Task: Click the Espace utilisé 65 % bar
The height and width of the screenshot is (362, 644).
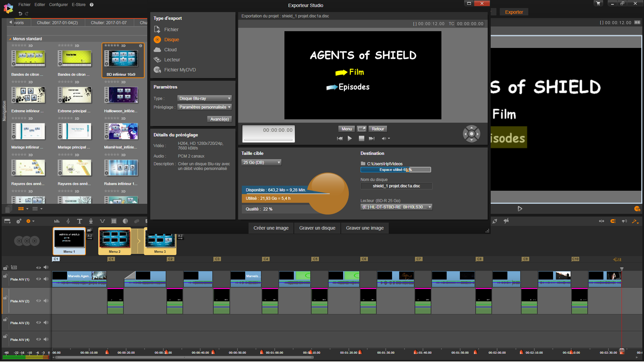Action: tap(396, 170)
